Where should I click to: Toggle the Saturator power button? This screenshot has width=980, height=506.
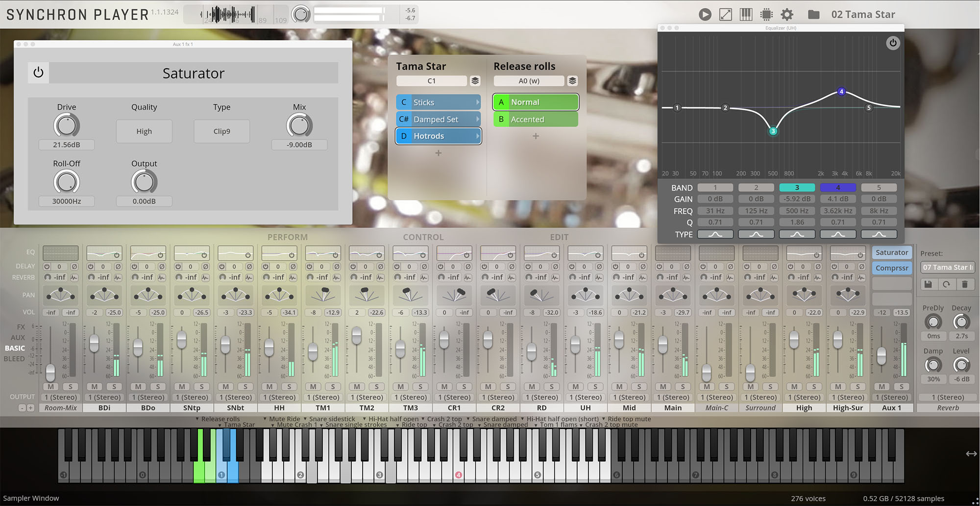point(38,73)
